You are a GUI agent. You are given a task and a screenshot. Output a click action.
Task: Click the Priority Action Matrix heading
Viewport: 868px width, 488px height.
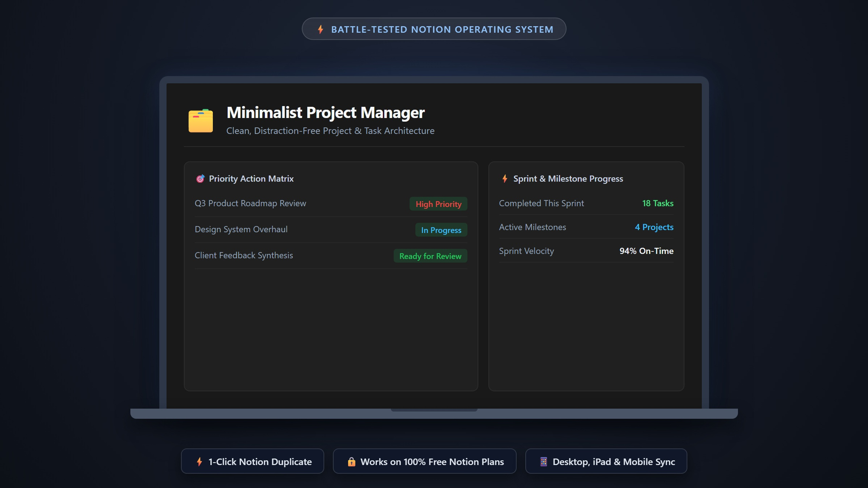(251, 179)
